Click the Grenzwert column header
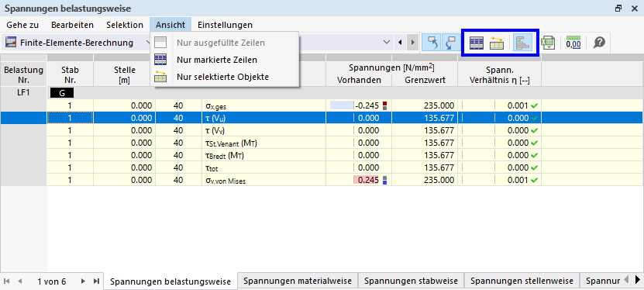The image size is (644, 290). [425, 80]
